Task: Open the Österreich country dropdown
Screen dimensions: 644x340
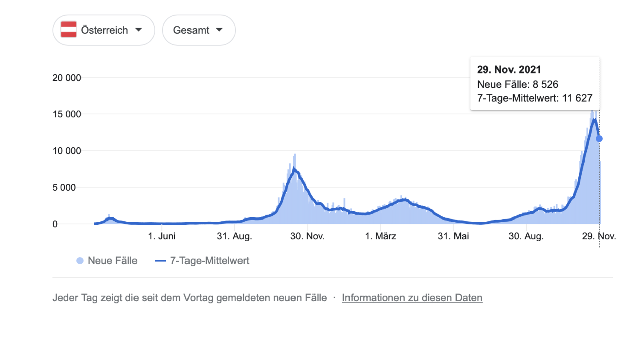Action: [103, 30]
